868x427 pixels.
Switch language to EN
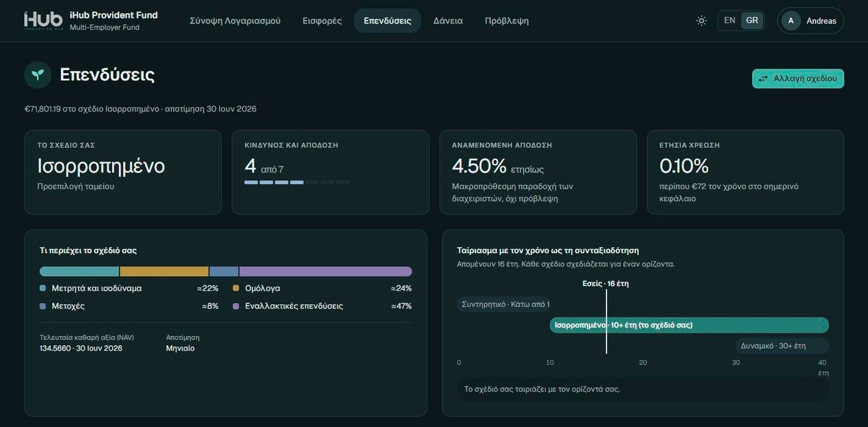pos(730,20)
